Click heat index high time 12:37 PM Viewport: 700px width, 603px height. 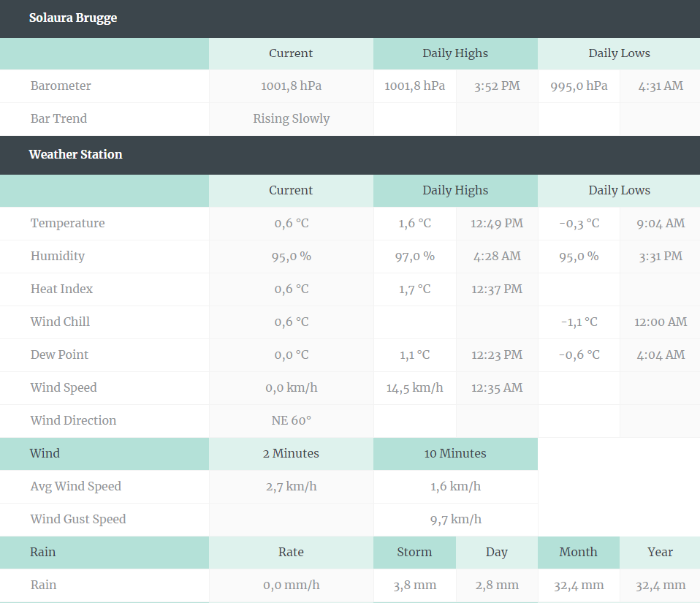[x=497, y=289]
